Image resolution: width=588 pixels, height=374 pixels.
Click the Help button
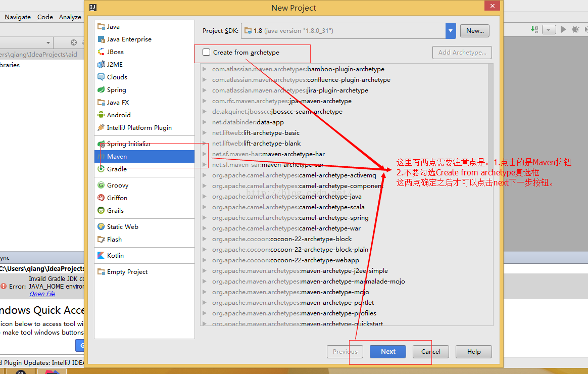coord(474,351)
